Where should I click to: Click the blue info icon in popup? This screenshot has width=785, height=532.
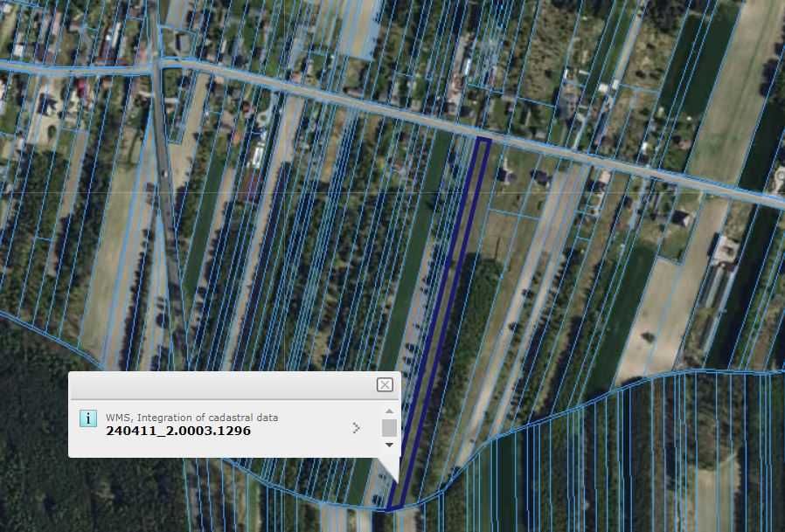click(88, 418)
